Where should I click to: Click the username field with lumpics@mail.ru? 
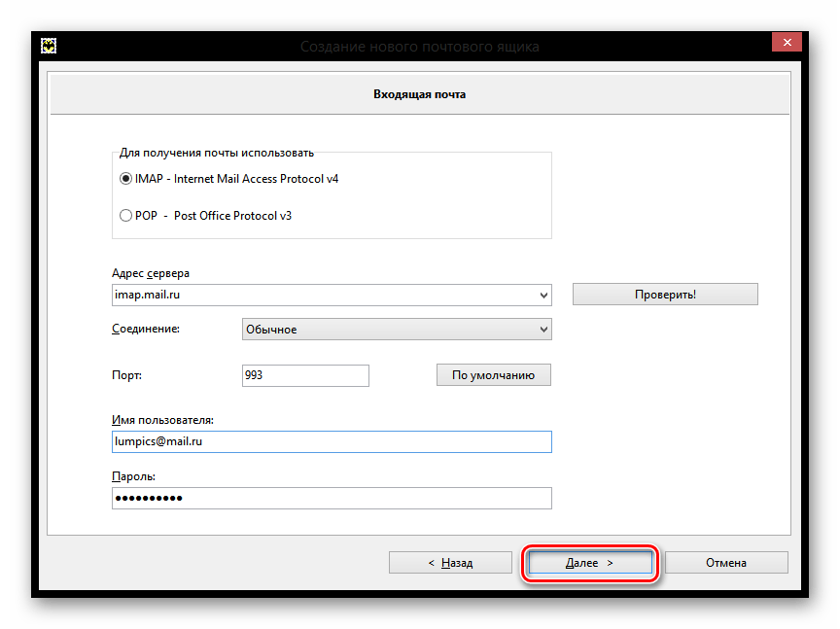[332, 441]
